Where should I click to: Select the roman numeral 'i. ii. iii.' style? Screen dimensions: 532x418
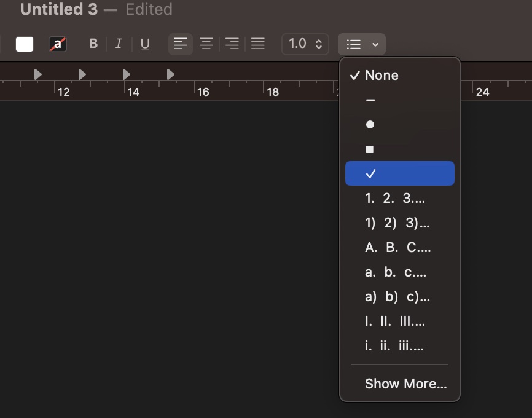click(399, 346)
